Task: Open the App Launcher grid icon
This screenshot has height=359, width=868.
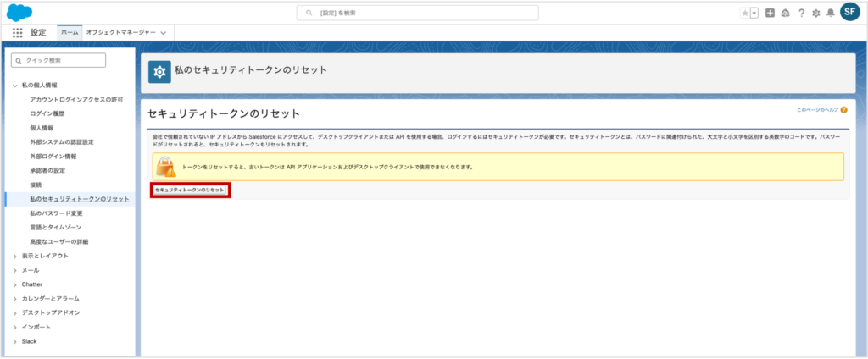Action: 18,32
